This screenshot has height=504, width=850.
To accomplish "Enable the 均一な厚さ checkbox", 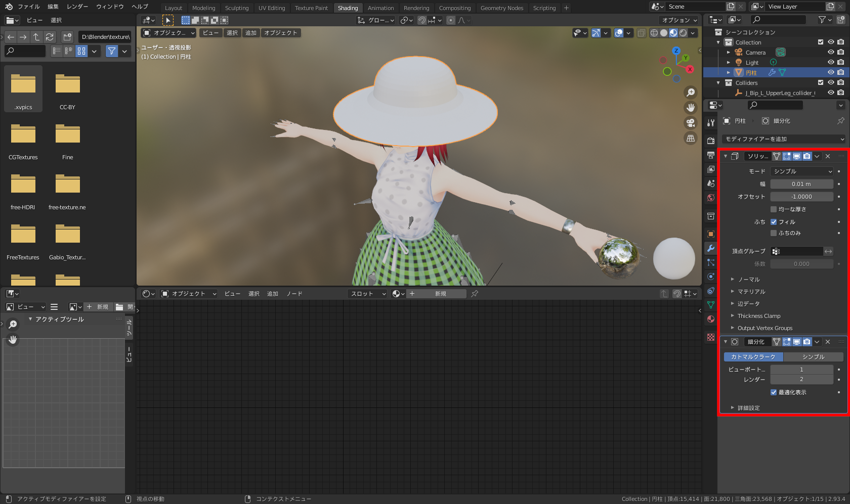I will (774, 209).
